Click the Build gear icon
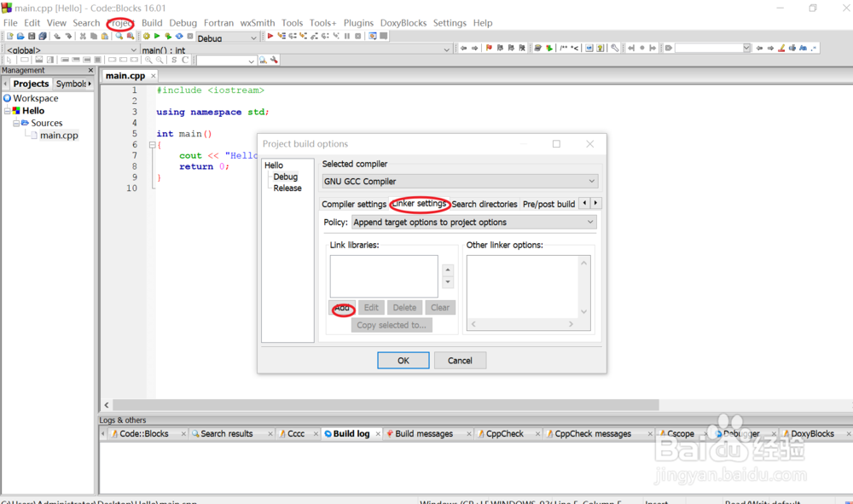853x504 pixels. coord(147,36)
